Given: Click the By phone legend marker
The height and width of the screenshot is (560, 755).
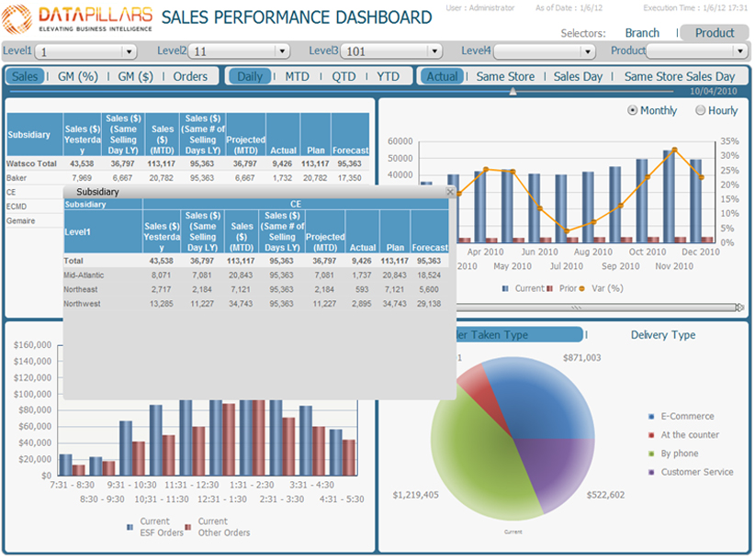Looking at the screenshot, I should [x=651, y=454].
